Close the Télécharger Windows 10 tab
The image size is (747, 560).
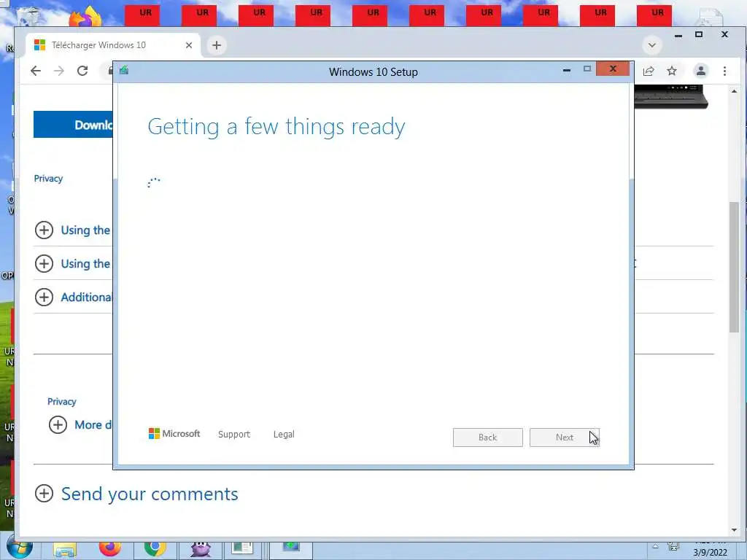pyautogui.click(x=189, y=45)
